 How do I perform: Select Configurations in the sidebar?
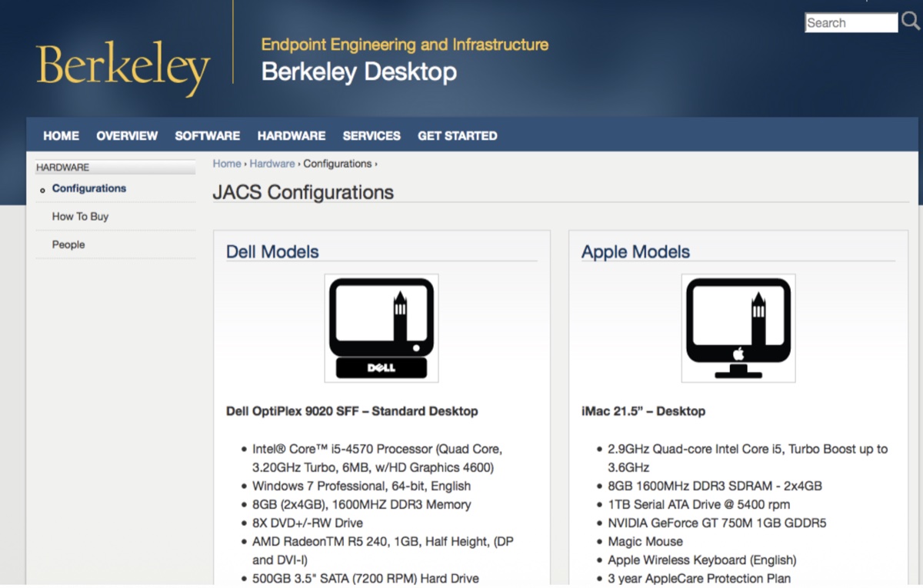[88, 188]
